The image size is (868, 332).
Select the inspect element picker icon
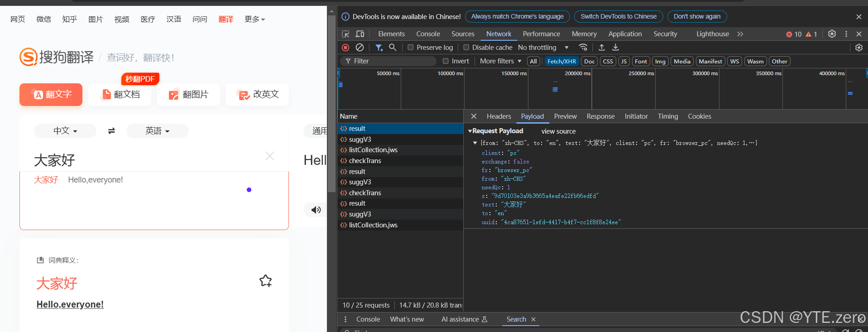(x=345, y=34)
